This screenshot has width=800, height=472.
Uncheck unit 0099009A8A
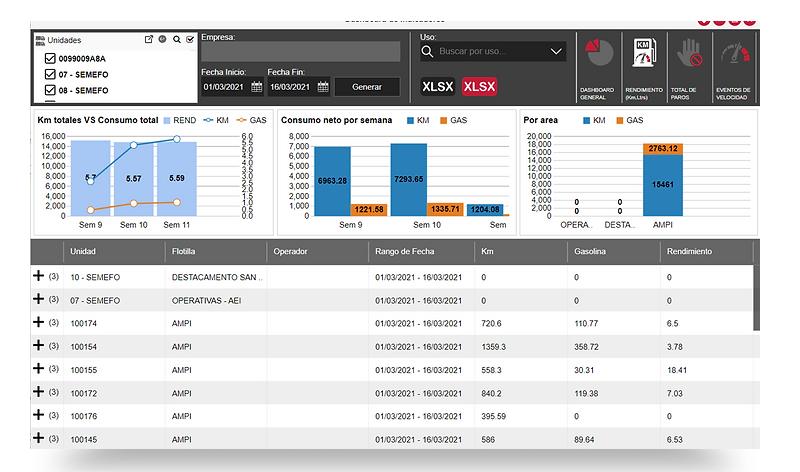[x=50, y=58]
